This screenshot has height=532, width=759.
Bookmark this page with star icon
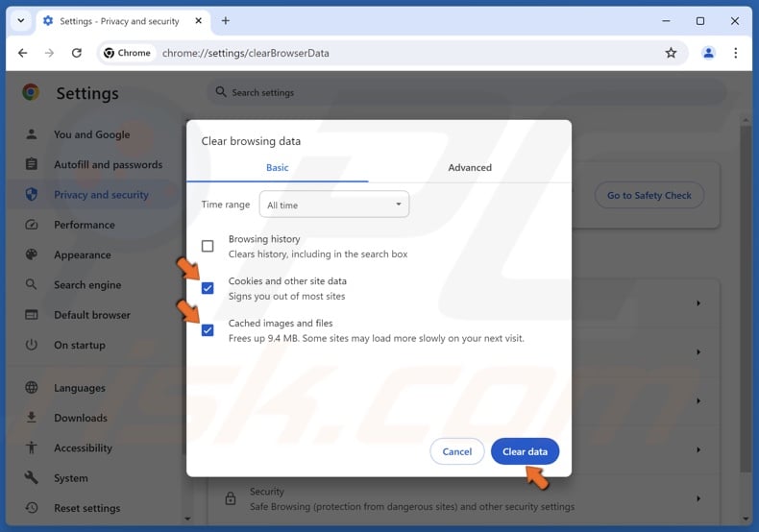[x=671, y=53]
